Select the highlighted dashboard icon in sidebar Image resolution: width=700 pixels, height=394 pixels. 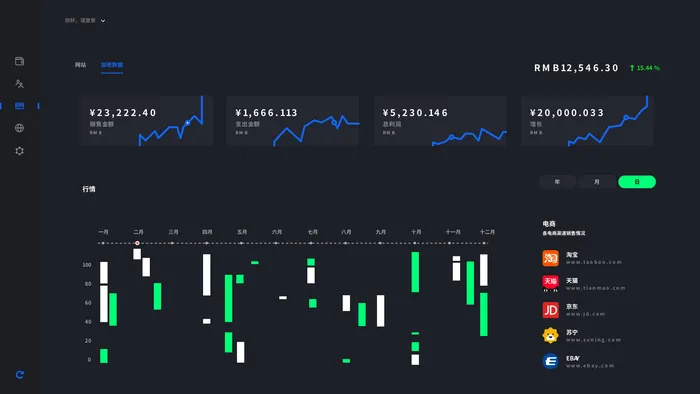point(19,106)
